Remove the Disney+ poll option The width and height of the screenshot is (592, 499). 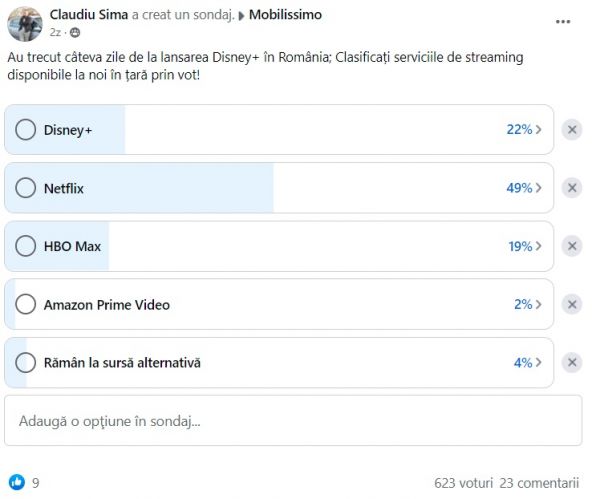point(572,130)
